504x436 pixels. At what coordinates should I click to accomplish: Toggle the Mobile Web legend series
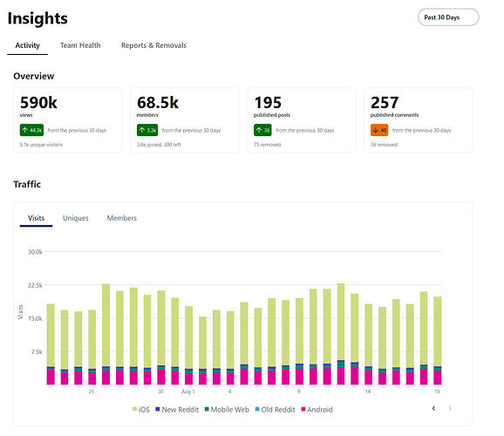point(227,409)
